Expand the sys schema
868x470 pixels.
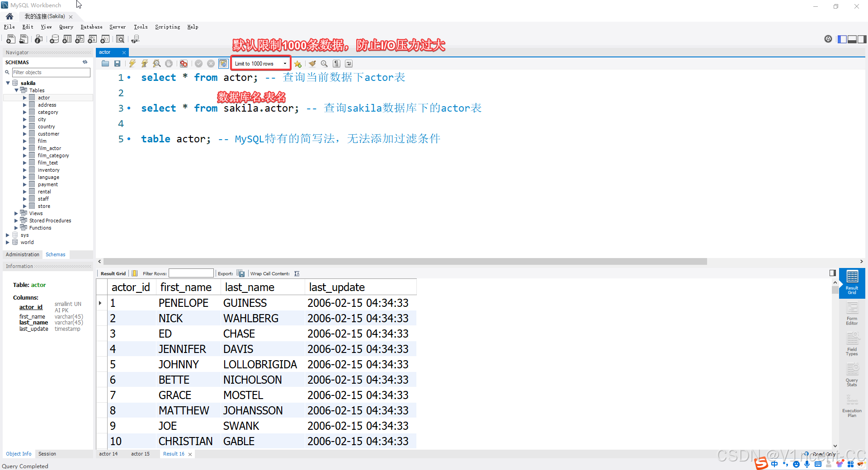pos(8,235)
